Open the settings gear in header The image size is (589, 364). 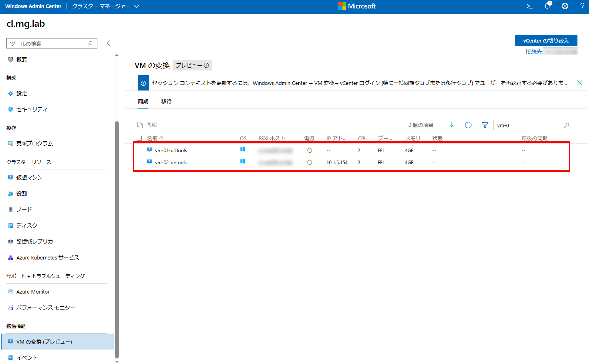pos(565,6)
